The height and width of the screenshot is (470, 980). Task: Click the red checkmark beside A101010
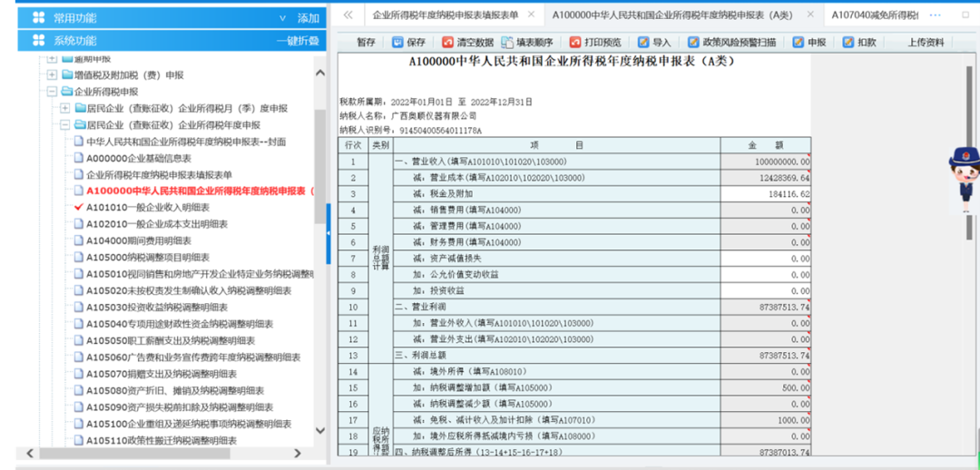[79, 207]
